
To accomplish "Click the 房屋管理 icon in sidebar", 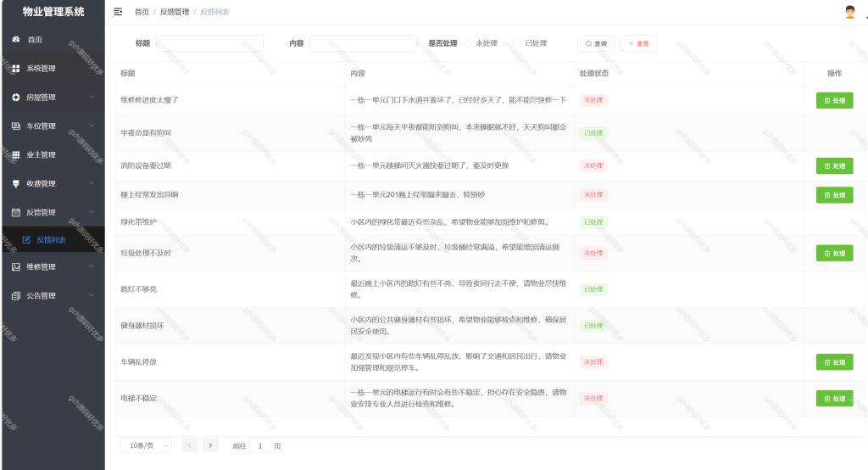I will (x=16, y=97).
